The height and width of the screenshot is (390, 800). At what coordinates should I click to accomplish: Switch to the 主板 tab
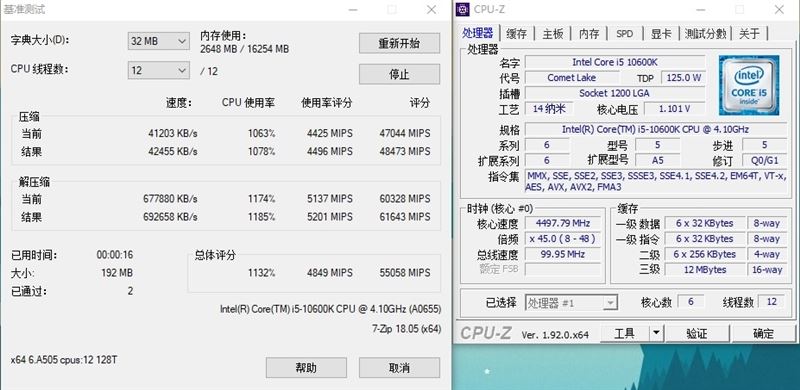(x=553, y=34)
